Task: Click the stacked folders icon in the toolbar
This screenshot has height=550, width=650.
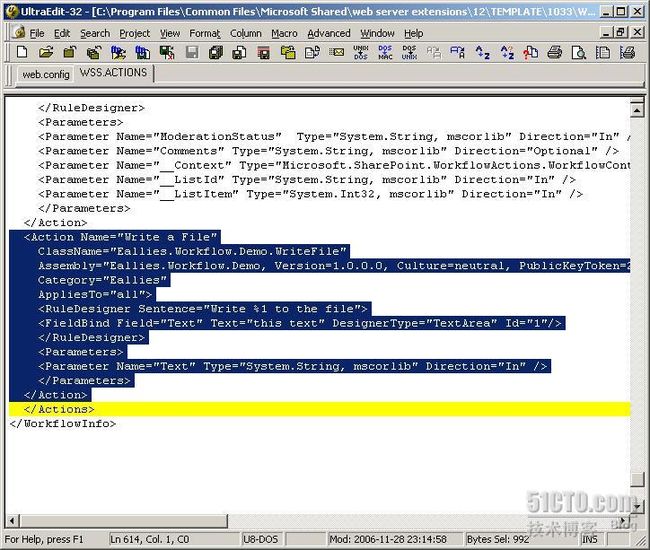Action: [94, 53]
